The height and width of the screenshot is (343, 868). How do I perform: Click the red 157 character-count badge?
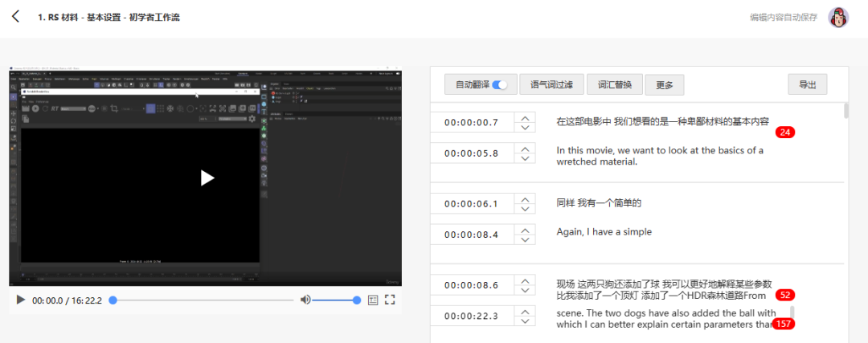784,324
